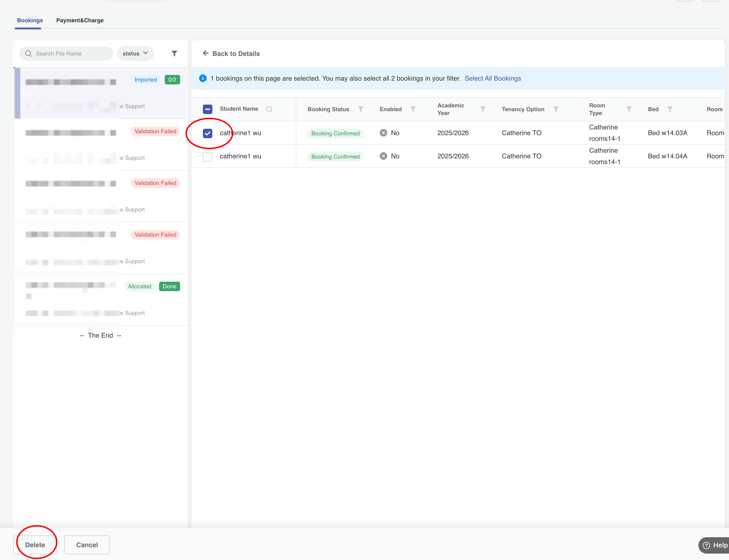
Task: Check the booking row for Bed w14.04A
Action: coord(208,157)
